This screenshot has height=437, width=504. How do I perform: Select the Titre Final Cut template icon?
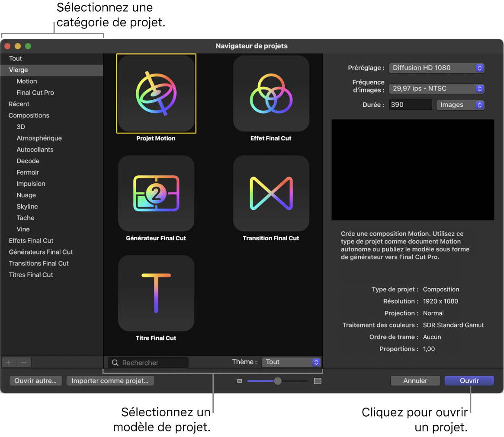coord(156,293)
